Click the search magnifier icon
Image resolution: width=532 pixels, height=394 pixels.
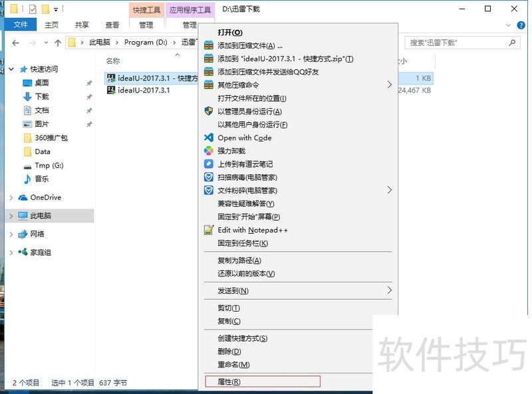click(512, 43)
